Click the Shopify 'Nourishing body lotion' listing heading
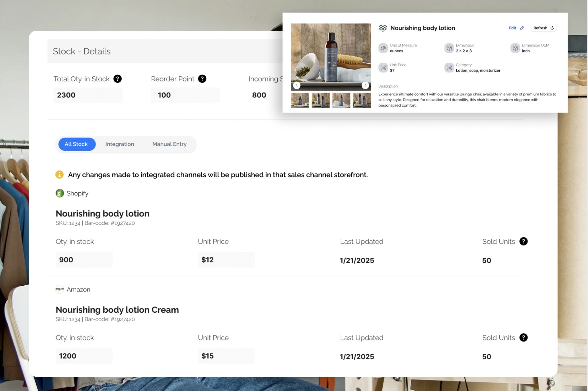The height and width of the screenshot is (391, 588). 102,214
